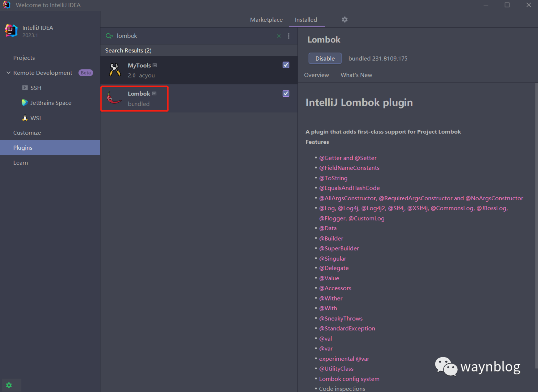Viewport: 538px width, 392px height.
Task: Open the @UtilityClass link
Action: coord(336,369)
